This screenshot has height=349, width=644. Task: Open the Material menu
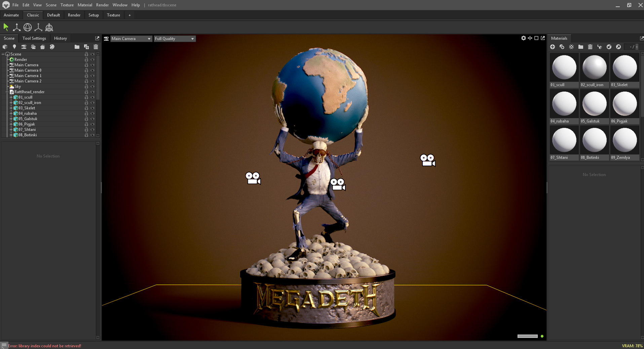85,5
